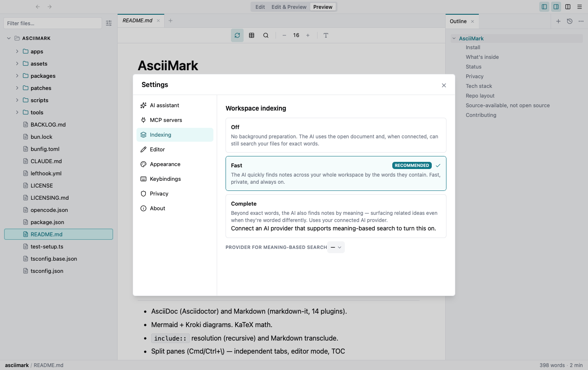
Task: Click the 398 words status entry
Action: click(x=552, y=365)
